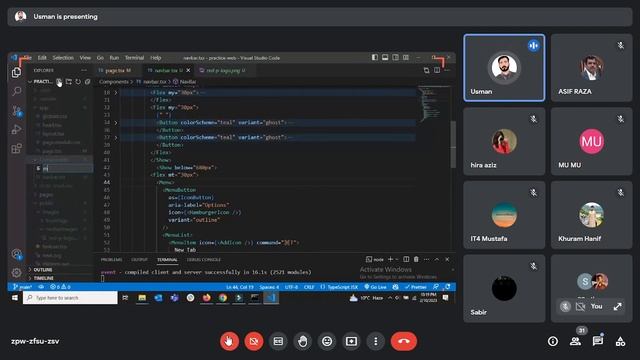Unfold code at line 37
Image resolution: width=640 pixels, height=360 pixels.
(x=116, y=138)
